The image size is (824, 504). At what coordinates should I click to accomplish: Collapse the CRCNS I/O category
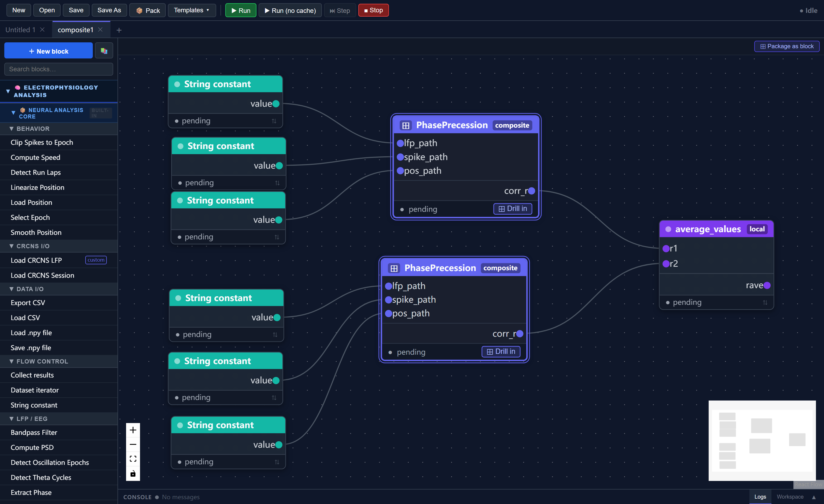click(x=11, y=246)
